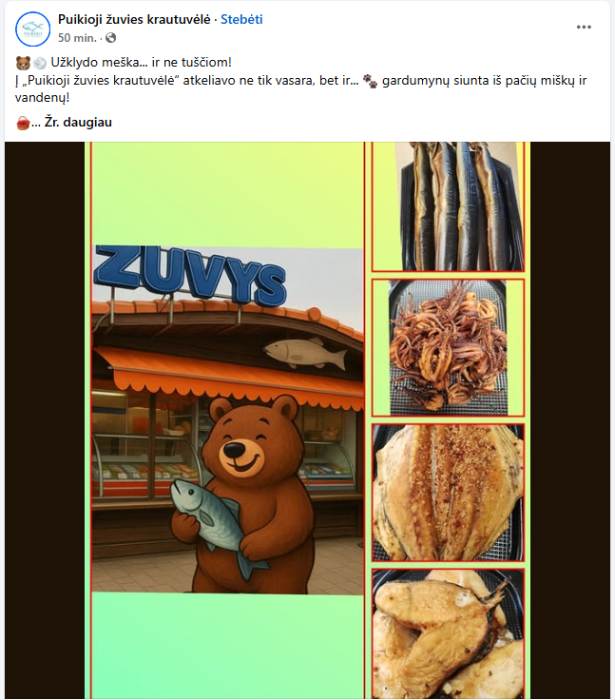Image resolution: width=615 pixels, height=700 pixels.
Task: Click the red basket emoji
Action: (x=23, y=123)
